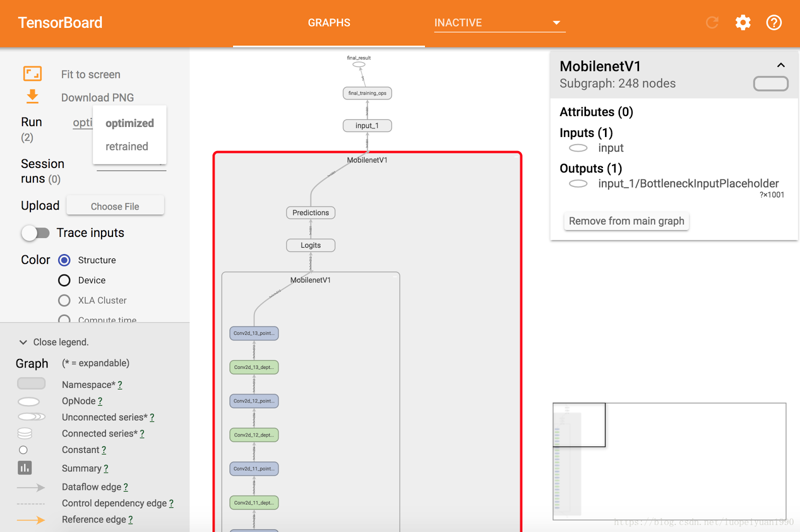Click the Fit to screen label
Viewport: 800px width, 532px height.
click(91, 74)
